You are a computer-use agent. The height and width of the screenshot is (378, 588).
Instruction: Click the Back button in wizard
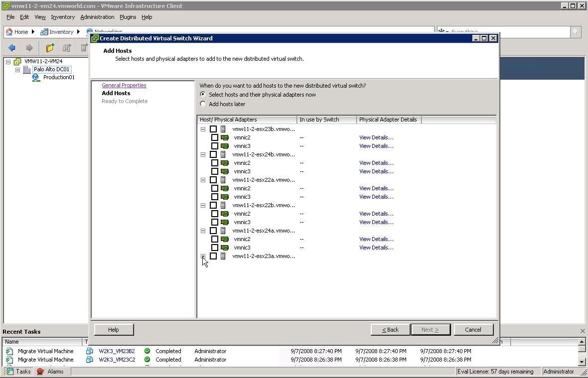pos(390,330)
